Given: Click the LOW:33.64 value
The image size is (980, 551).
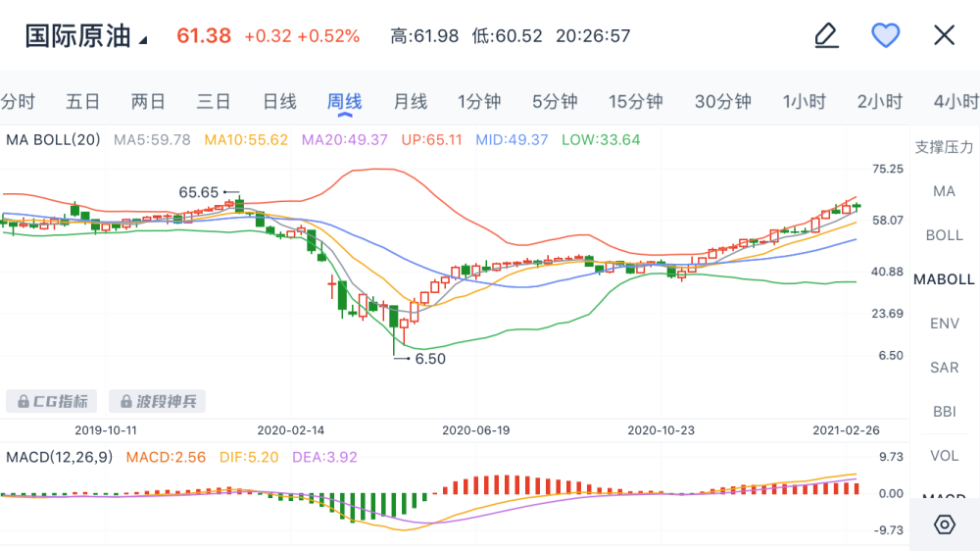Looking at the screenshot, I should (601, 139).
